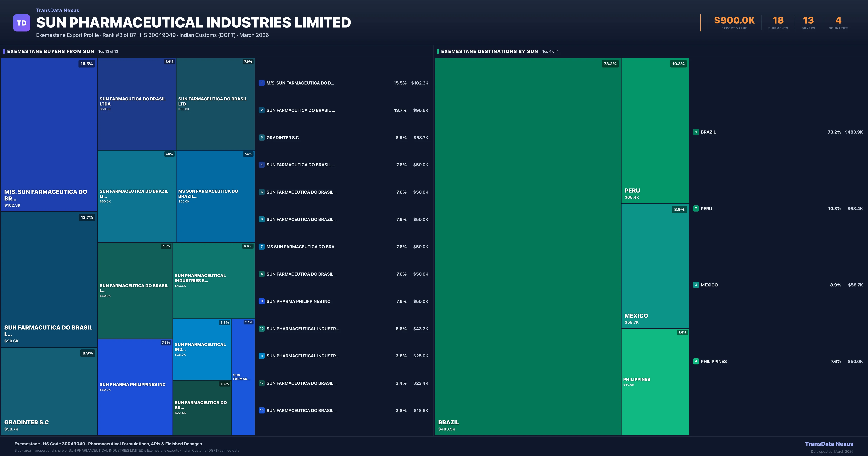Click the TD logo icon
Image resolution: width=868 pixels, height=456 pixels.
(22, 23)
